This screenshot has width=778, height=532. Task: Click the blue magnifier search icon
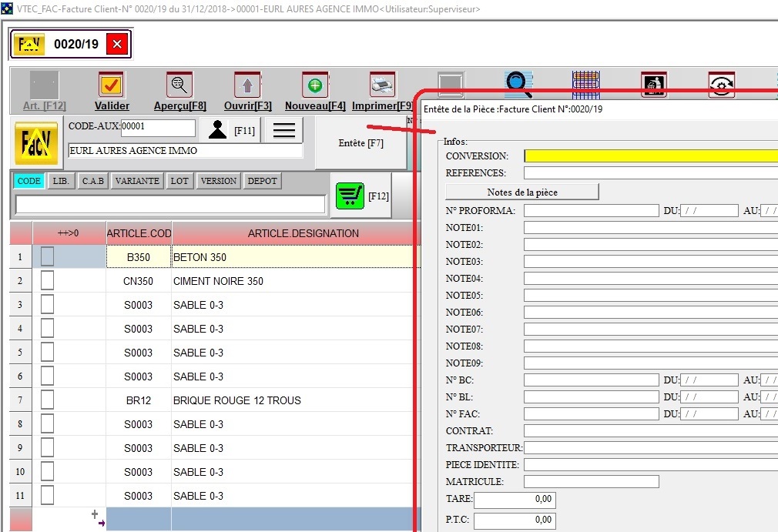(x=518, y=84)
